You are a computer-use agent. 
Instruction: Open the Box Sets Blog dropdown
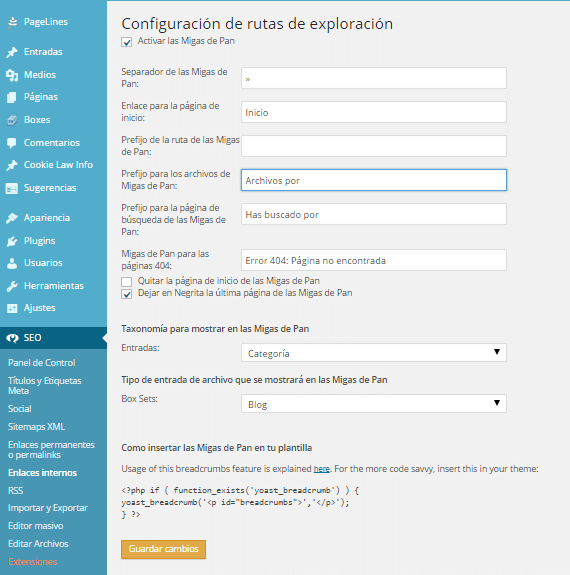coord(374,403)
